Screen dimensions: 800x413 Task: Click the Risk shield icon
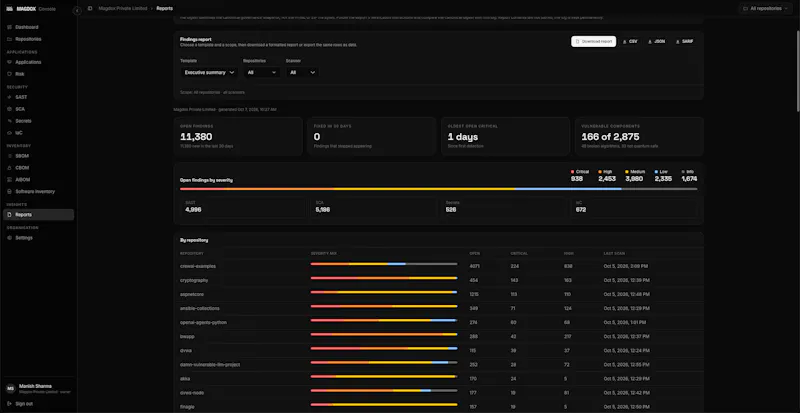tap(10, 74)
